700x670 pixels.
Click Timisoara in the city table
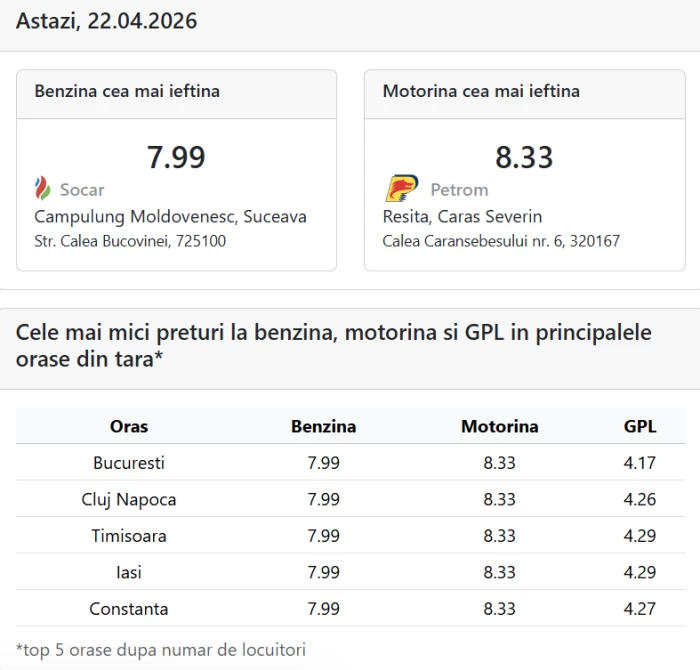[x=129, y=536]
